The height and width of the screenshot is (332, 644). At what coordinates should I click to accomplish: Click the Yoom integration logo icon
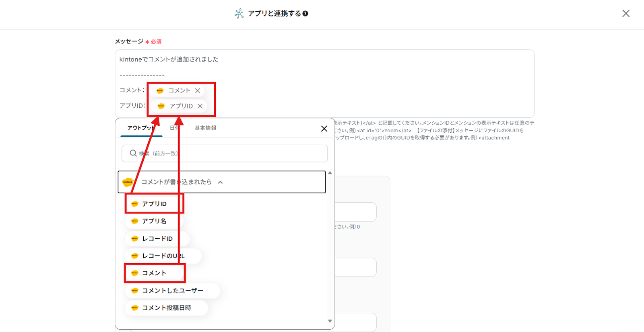[x=239, y=14]
